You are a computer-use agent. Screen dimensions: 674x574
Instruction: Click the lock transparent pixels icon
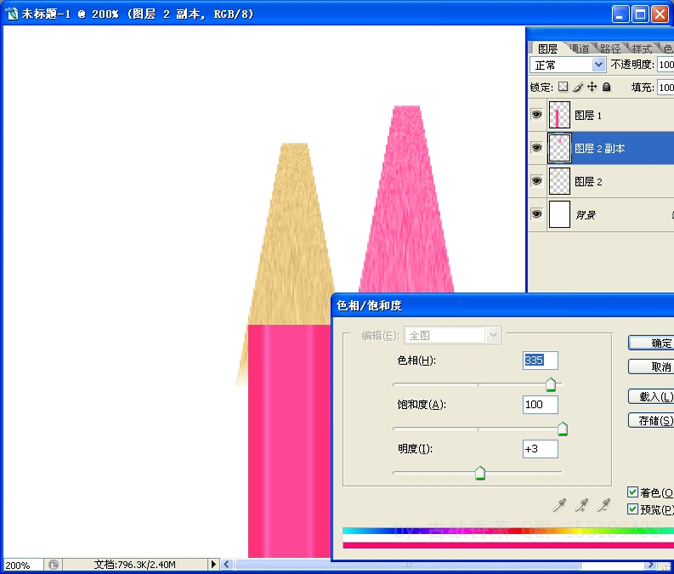tap(563, 87)
